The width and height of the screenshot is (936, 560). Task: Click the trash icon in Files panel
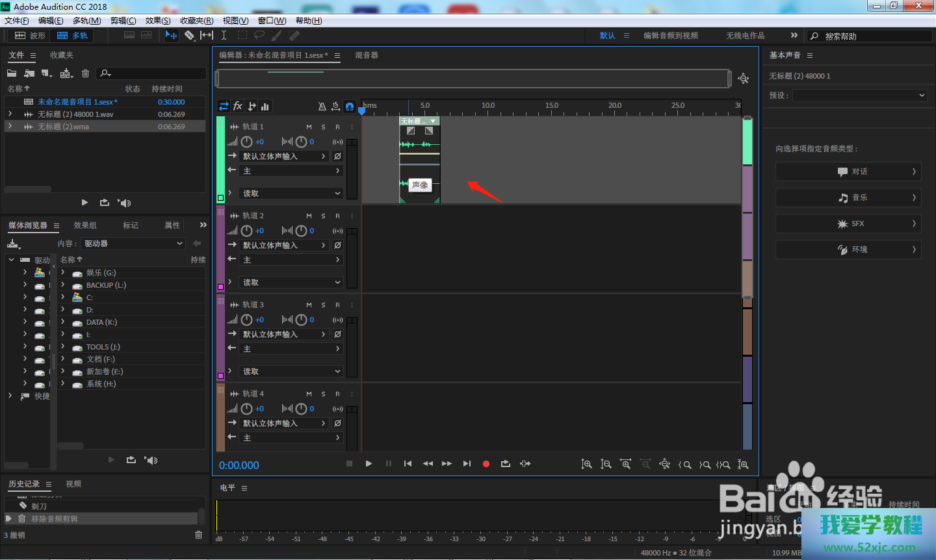(85, 73)
